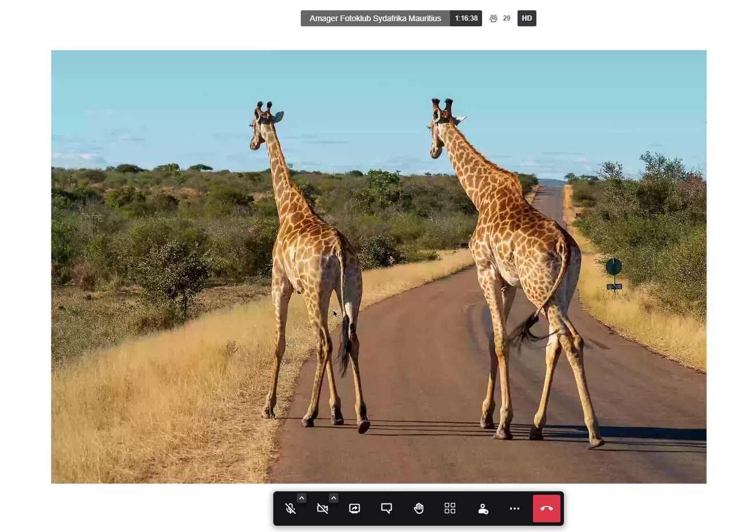Open the chat panel
The width and height of the screenshot is (756, 532).
(x=387, y=509)
